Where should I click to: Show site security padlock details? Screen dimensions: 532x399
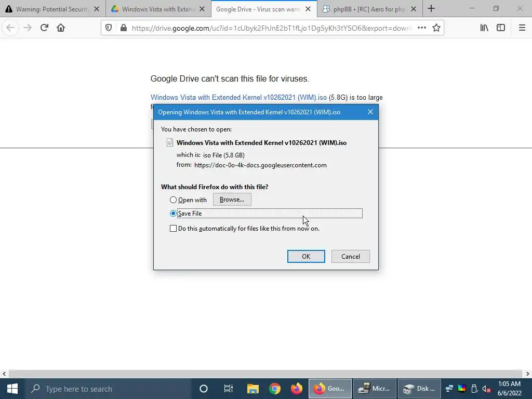pyautogui.click(x=124, y=28)
